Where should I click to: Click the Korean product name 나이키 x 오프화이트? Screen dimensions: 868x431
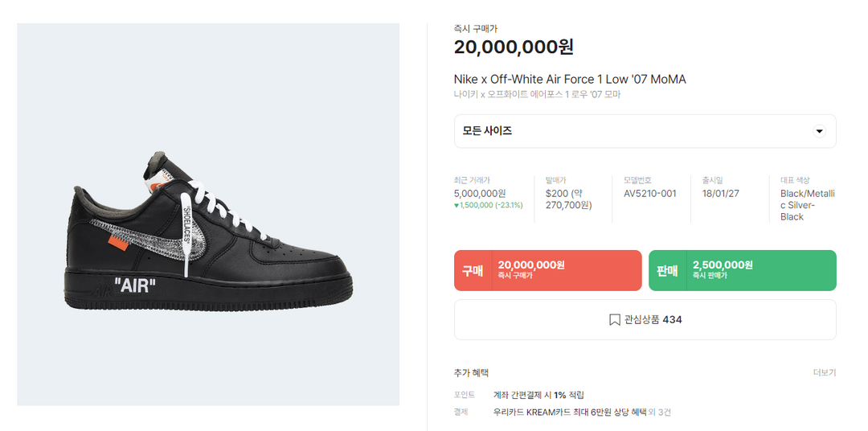(537, 95)
